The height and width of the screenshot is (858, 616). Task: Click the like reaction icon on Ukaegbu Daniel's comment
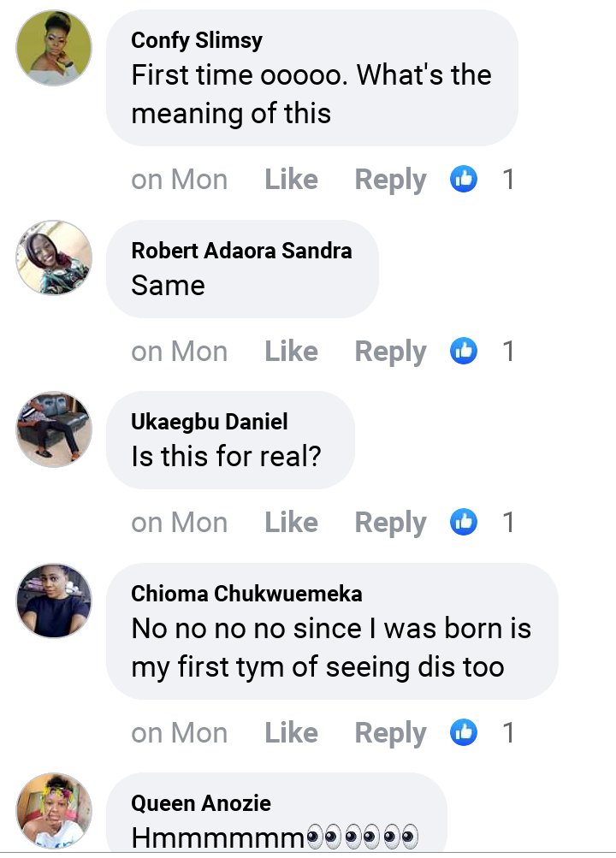pyautogui.click(x=464, y=522)
